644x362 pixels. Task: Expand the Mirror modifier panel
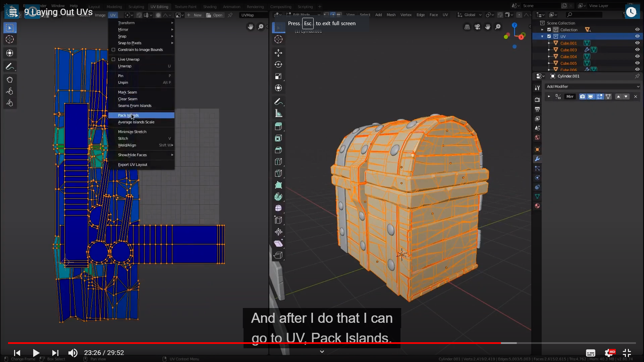(x=549, y=97)
